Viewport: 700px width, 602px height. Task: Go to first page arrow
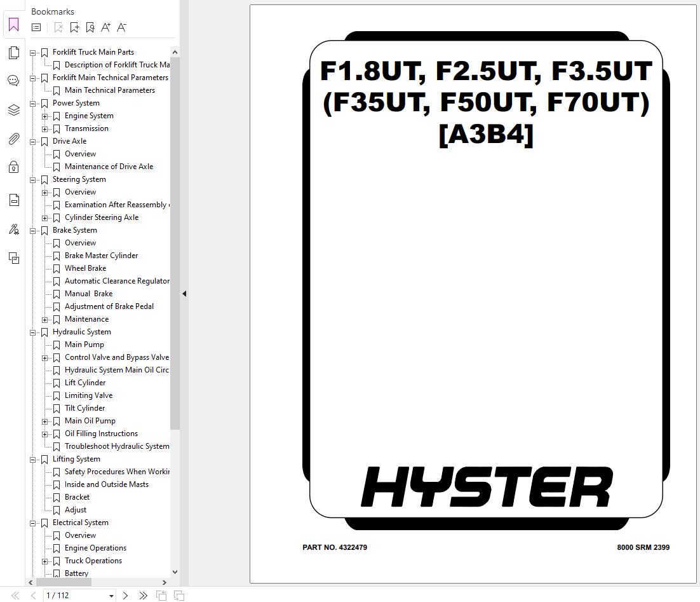click(15, 595)
